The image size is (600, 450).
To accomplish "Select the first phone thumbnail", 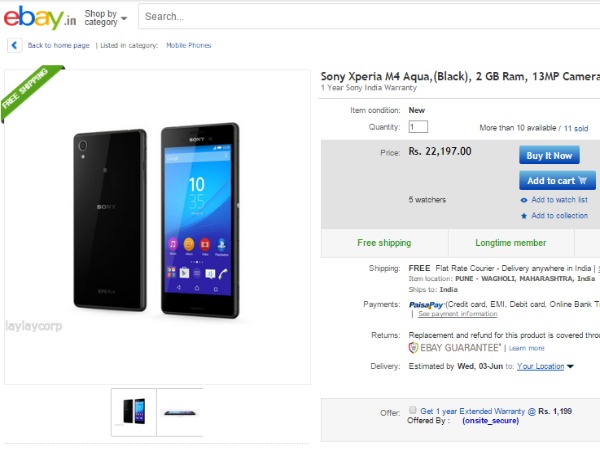I will [133, 410].
